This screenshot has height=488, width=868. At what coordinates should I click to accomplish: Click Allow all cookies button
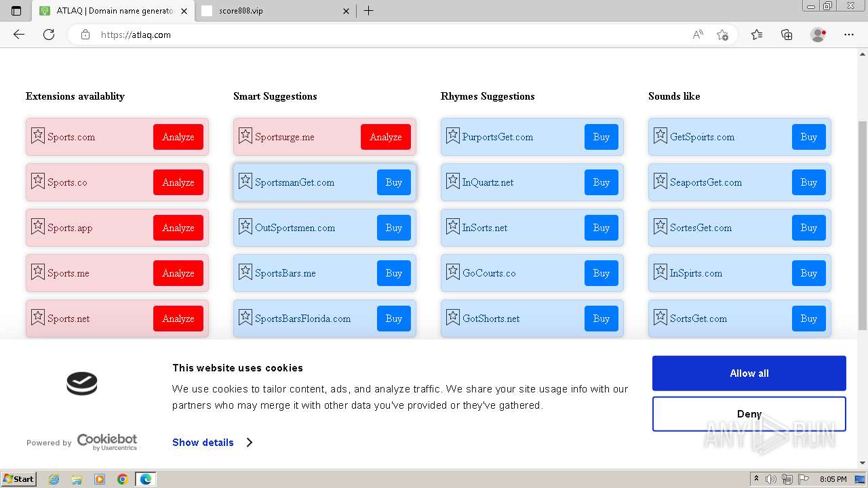click(749, 373)
